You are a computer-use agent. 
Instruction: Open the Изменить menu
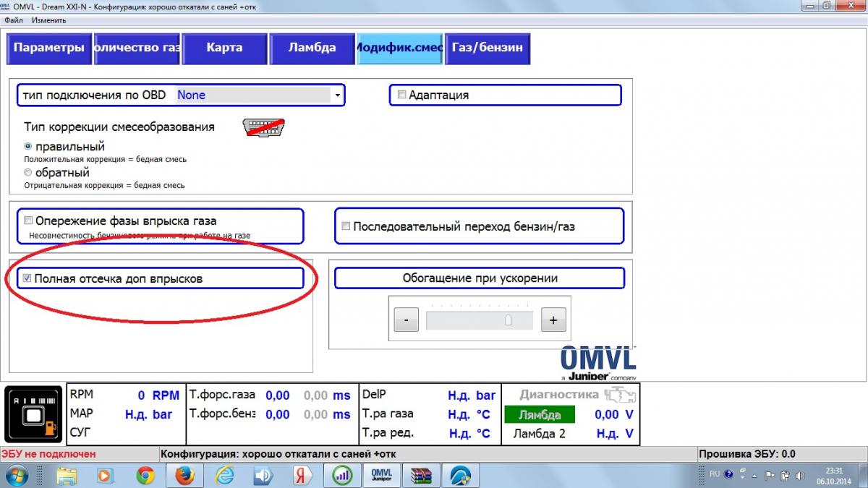coord(48,20)
